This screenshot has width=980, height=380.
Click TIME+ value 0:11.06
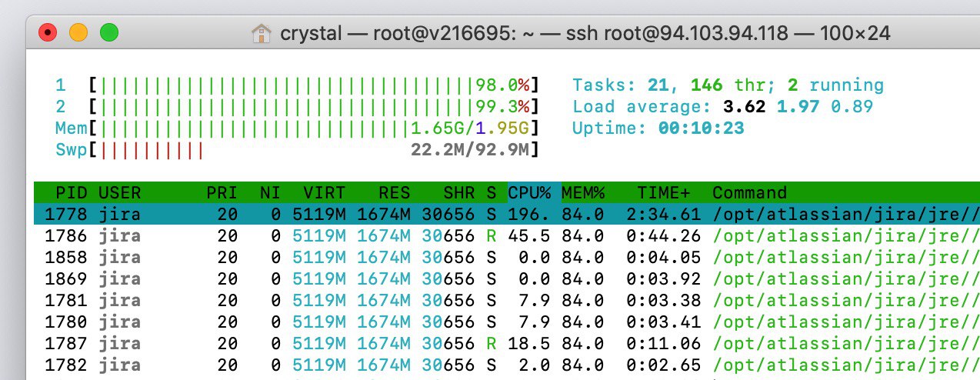point(664,343)
